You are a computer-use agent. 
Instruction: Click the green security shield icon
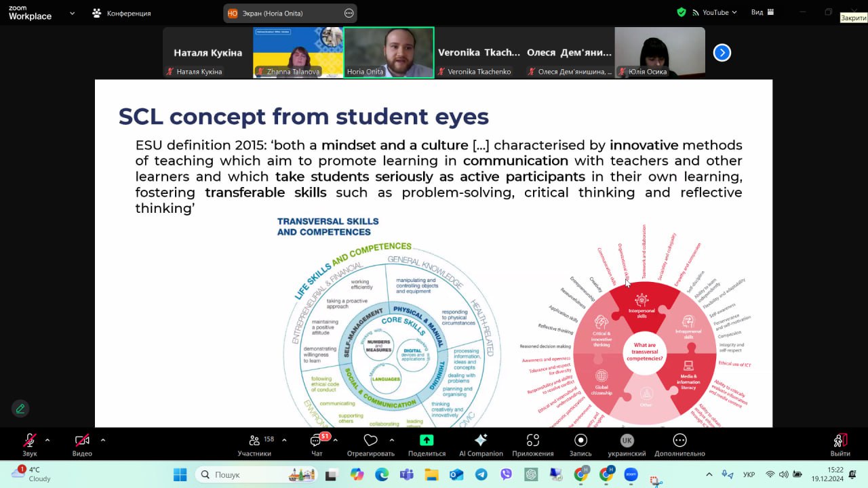pos(682,12)
